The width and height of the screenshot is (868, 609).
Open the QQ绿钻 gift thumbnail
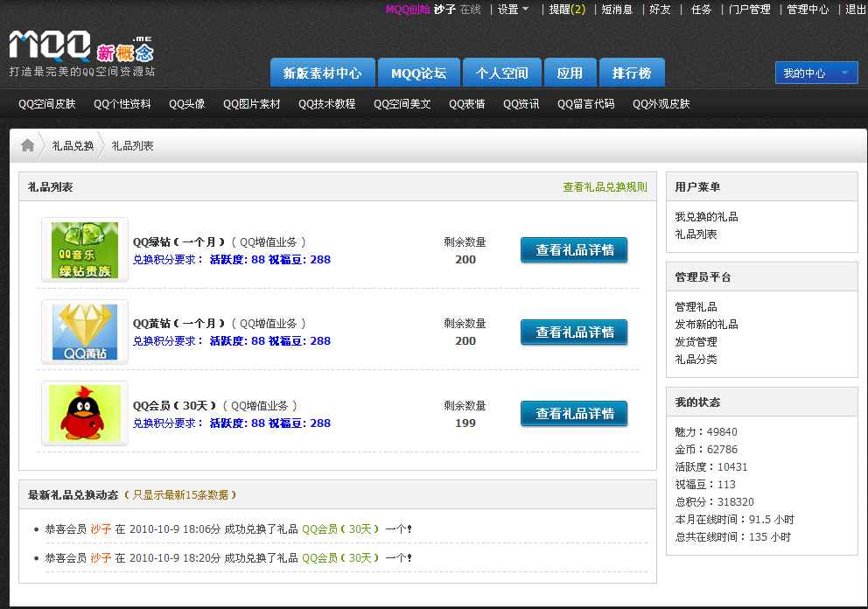click(85, 249)
